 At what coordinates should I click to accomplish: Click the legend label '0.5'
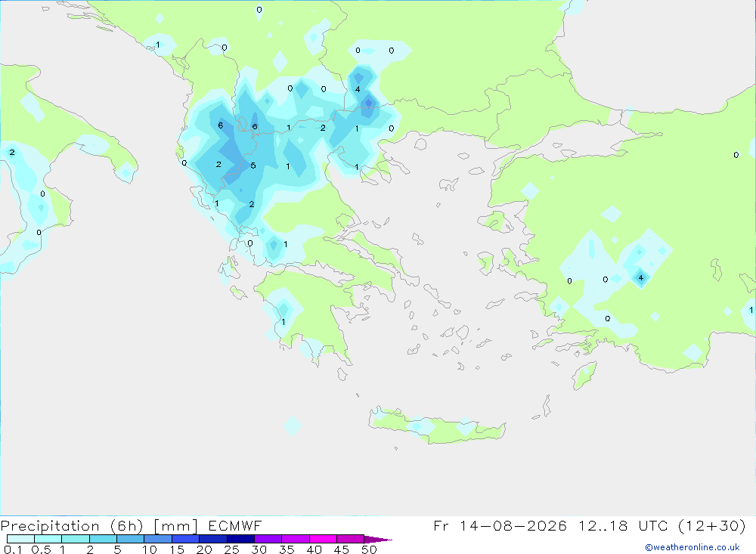coord(41,549)
